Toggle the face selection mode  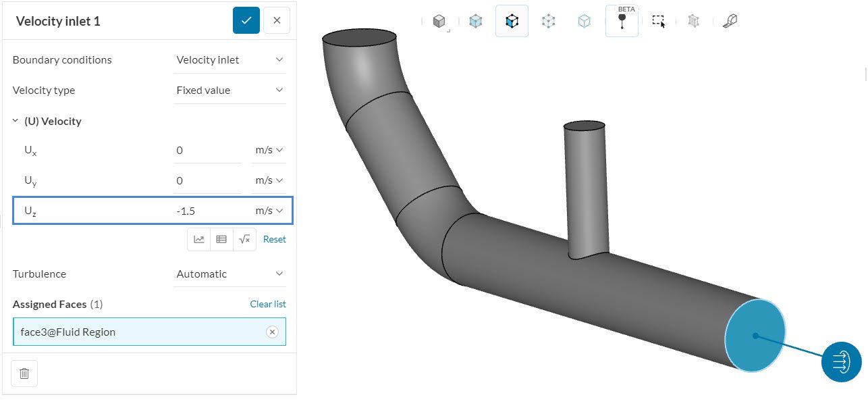point(512,22)
